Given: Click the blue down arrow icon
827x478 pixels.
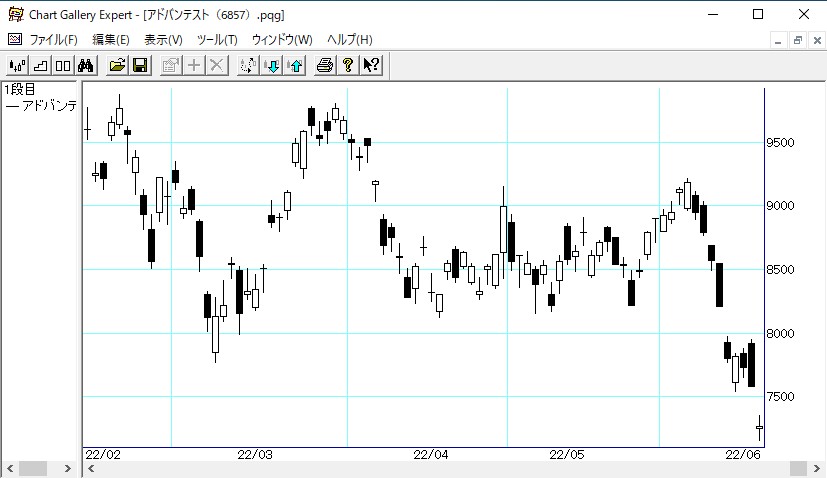Looking at the screenshot, I should 271,65.
